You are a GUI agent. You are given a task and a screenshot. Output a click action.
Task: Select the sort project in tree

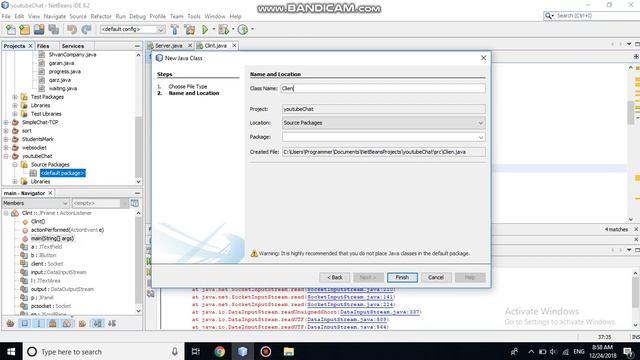27,131
